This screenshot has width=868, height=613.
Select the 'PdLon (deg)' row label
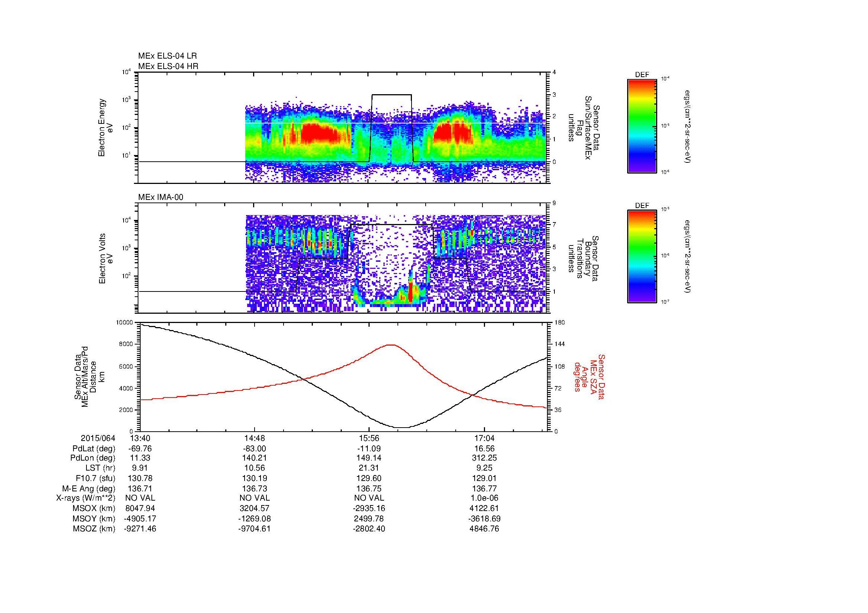(93, 458)
